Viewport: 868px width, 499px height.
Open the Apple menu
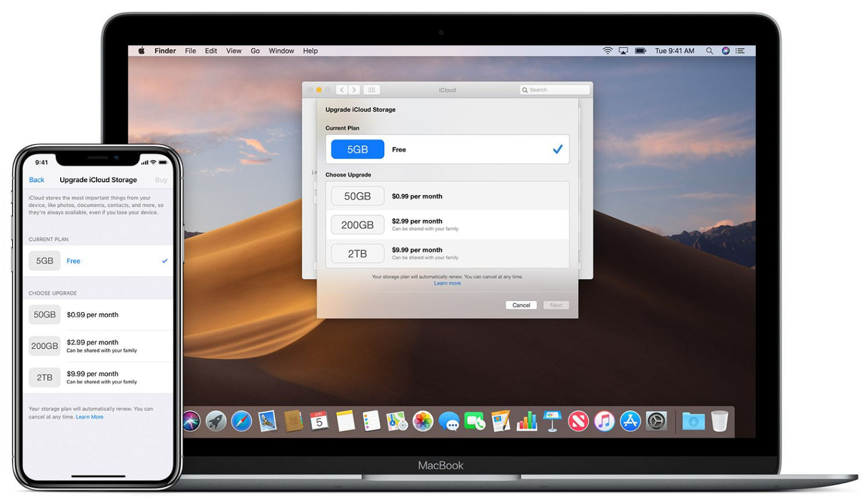(x=141, y=51)
